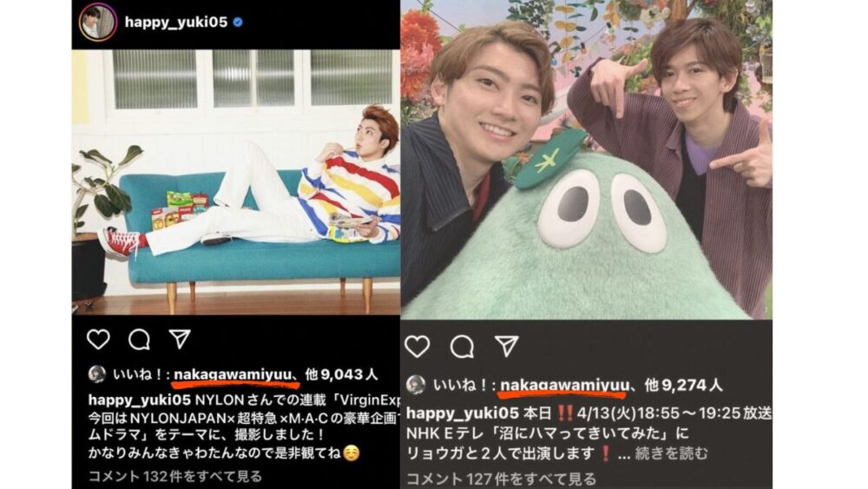
Task: Open nakagawamiyuu link under left post
Action: (233, 375)
